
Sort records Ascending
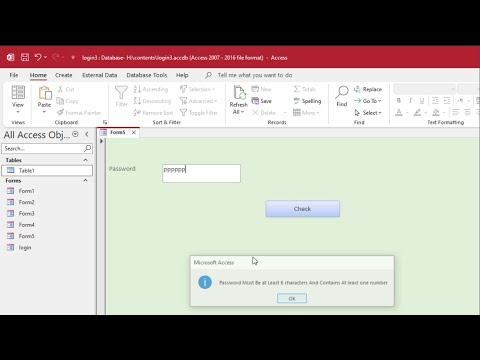coord(151,89)
